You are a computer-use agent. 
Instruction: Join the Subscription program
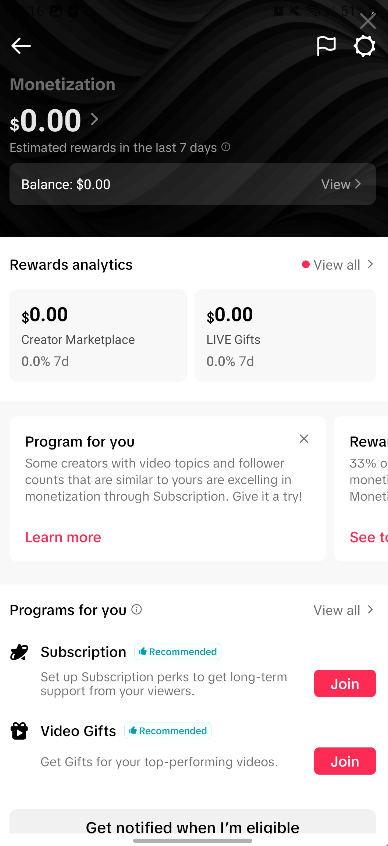coord(345,684)
